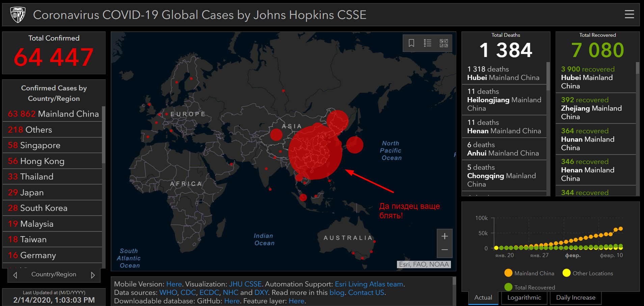644x306 pixels.
Task: Open the mobile version Here link
Action: point(174,284)
